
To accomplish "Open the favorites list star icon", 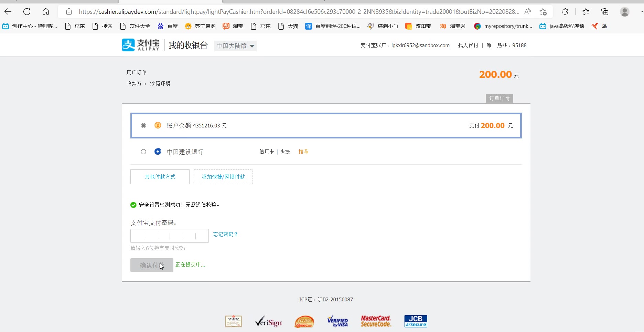I will coord(586,12).
